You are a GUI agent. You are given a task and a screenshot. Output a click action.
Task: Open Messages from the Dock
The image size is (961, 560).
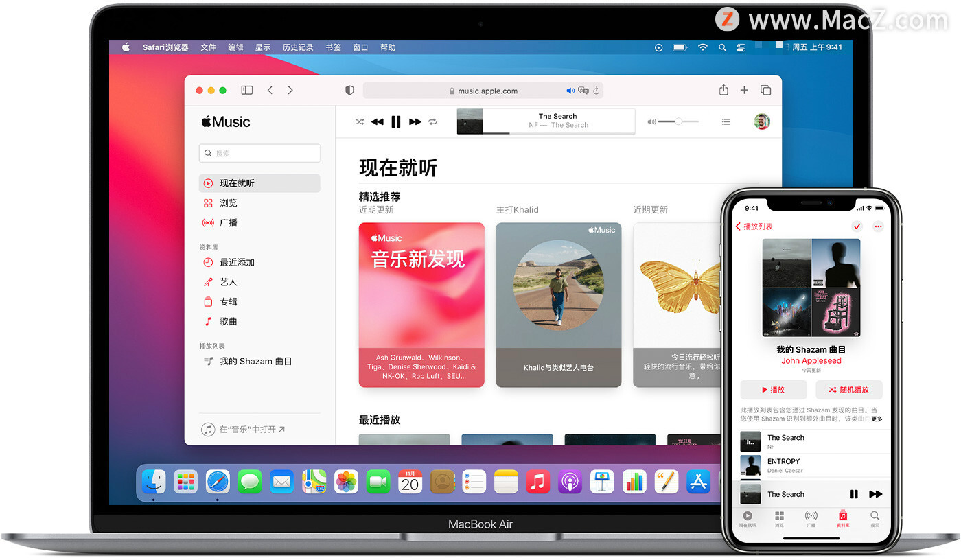(250, 481)
